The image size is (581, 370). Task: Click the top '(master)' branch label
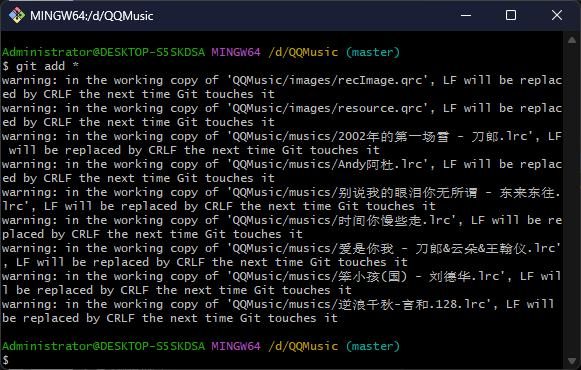(373, 52)
